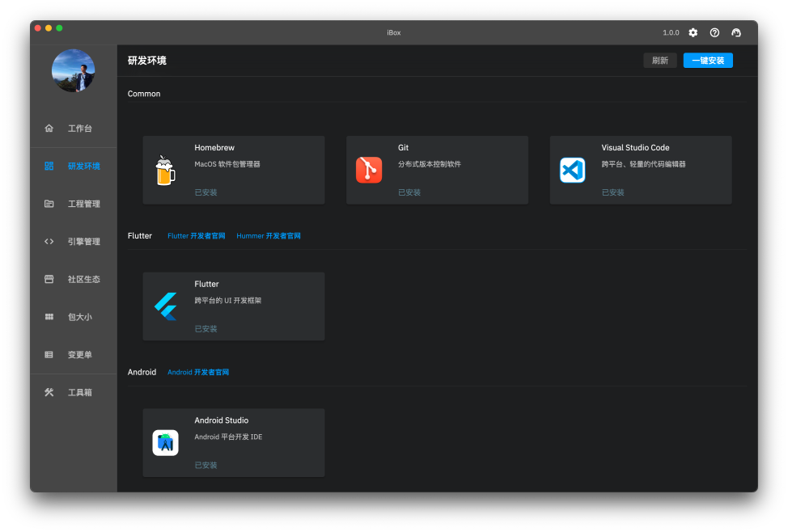This screenshot has width=788, height=532.
Task: Click the 一键安装 button
Action: [708, 61]
